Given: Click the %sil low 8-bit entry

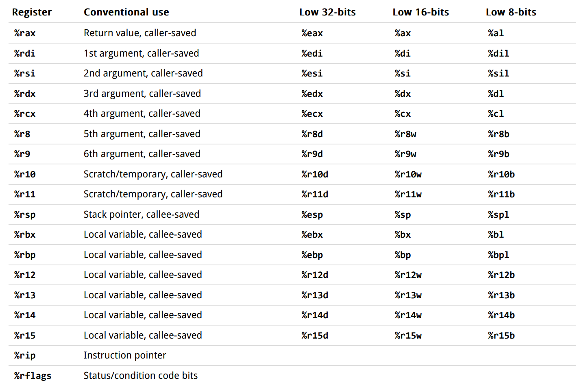Looking at the screenshot, I should click(498, 73).
